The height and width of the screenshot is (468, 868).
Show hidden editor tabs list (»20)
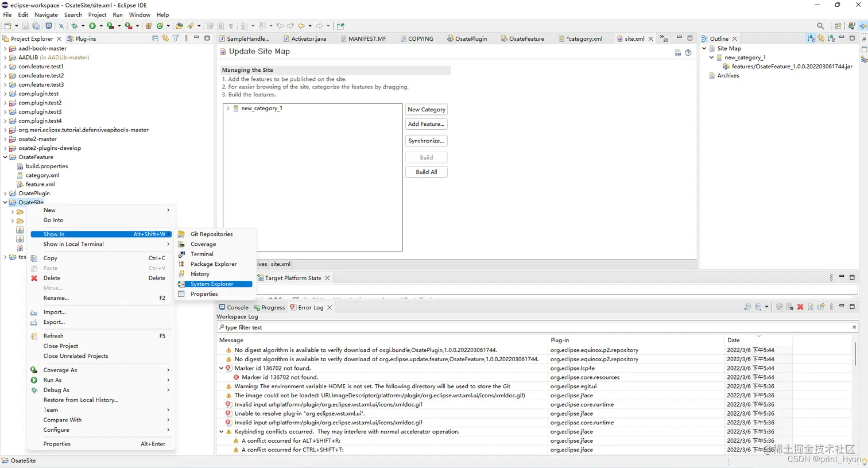[664, 38]
